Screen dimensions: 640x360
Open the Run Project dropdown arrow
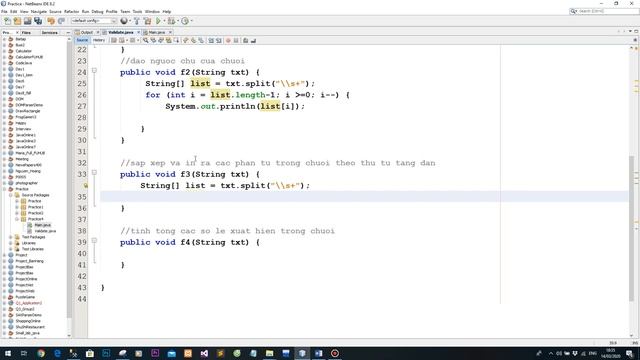point(164,21)
